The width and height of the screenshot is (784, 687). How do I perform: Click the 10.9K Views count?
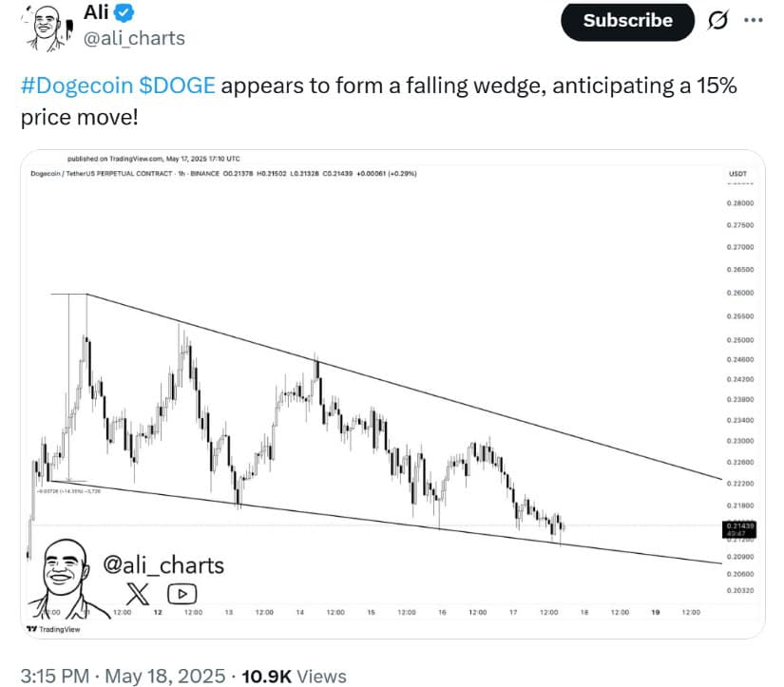(294, 677)
